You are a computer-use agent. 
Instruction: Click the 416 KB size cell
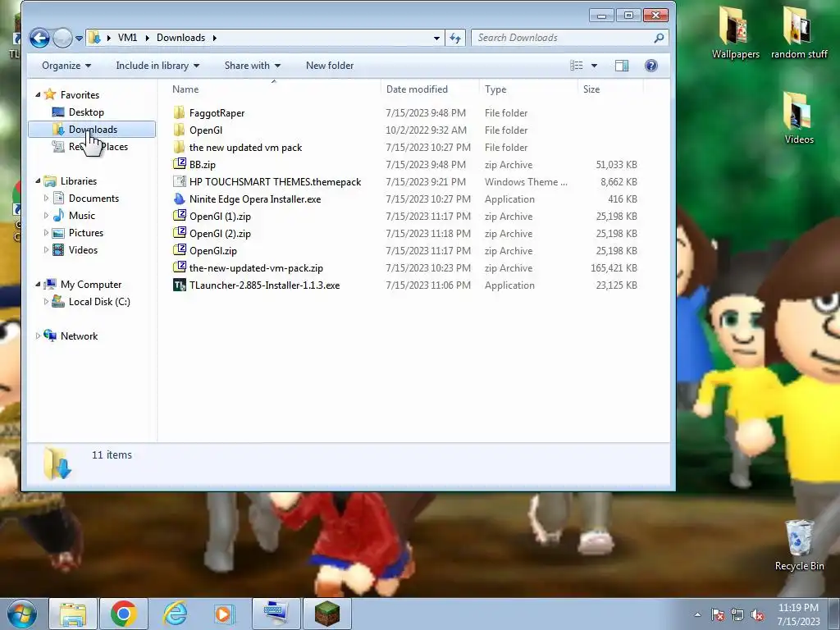(623, 199)
